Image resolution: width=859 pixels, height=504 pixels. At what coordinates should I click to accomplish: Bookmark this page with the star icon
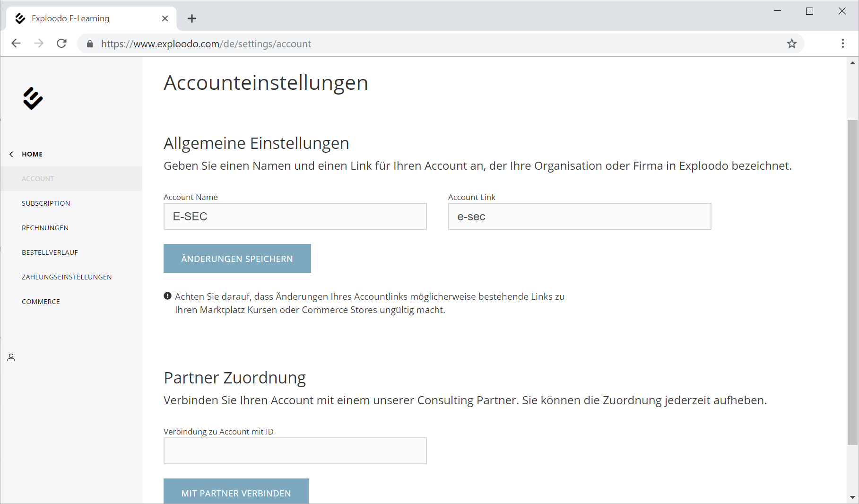click(x=791, y=44)
